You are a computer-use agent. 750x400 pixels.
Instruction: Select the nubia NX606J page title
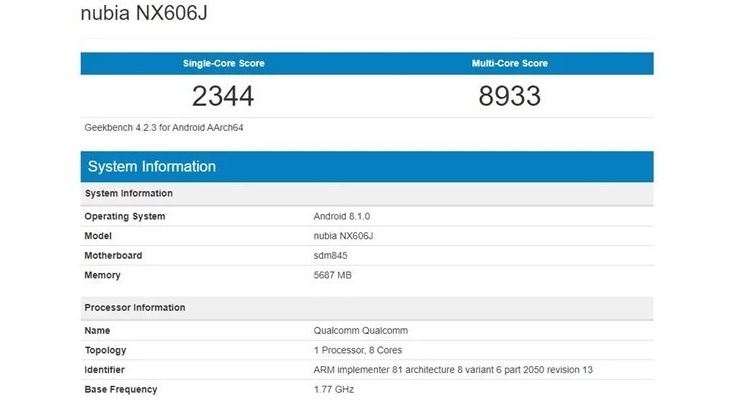144,13
